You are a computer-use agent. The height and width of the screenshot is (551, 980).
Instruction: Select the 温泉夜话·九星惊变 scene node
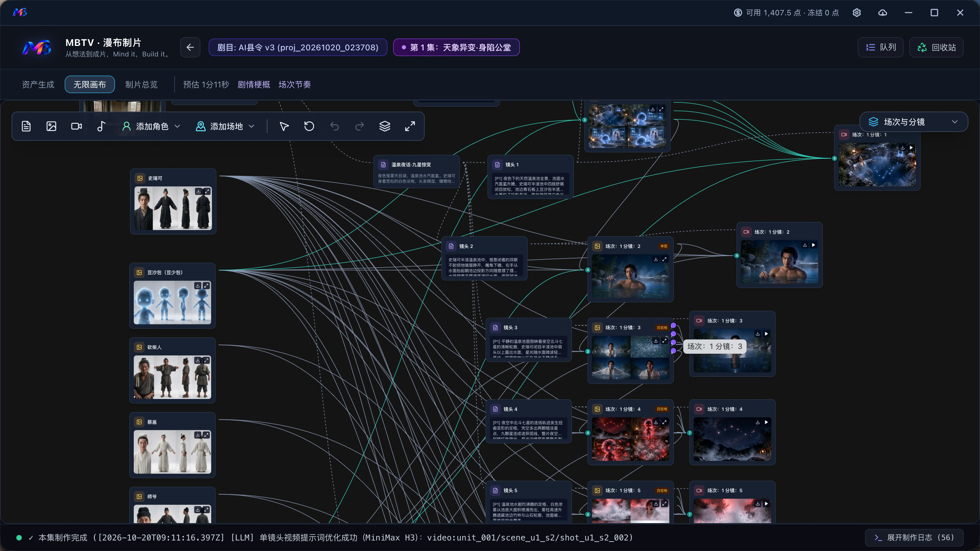tap(416, 171)
